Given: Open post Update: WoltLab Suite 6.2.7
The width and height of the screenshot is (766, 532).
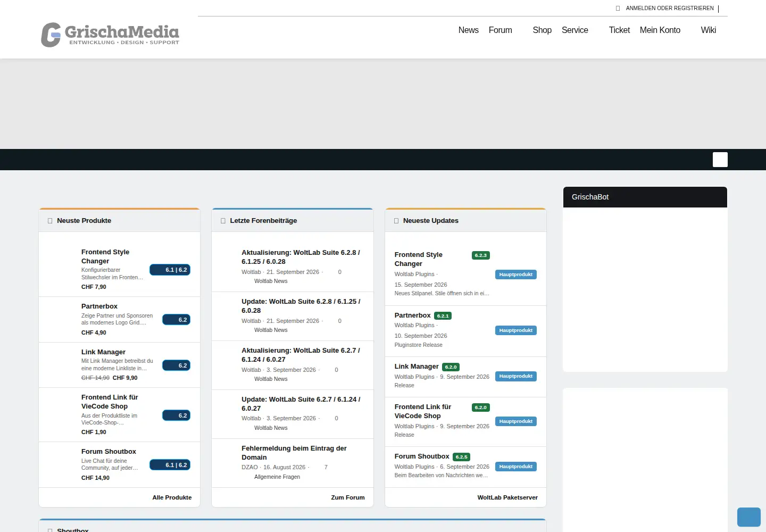Looking at the screenshot, I should click(x=301, y=404).
